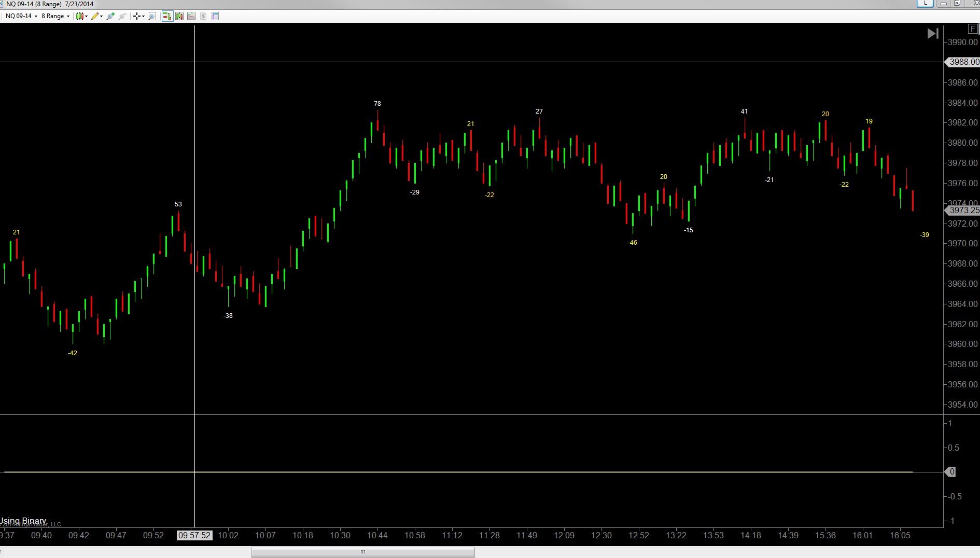
Task: Click the 0 indicator value marker
Action: click(950, 472)
